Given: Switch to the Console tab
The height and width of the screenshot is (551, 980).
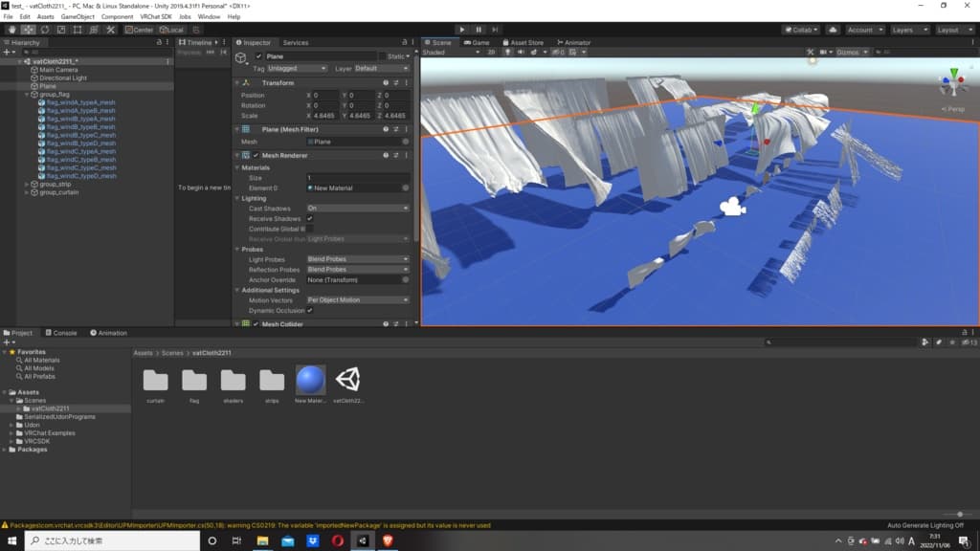Looking at the screenshot, I should (60, 333).
